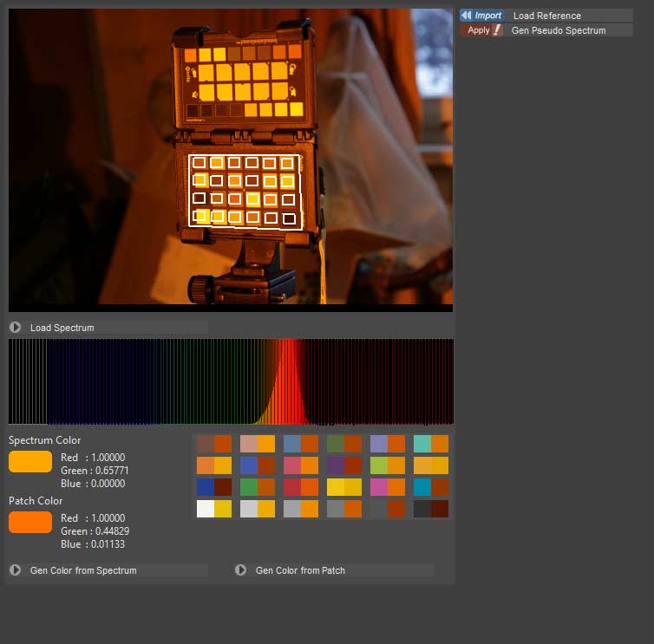The height and width of the screenshot is (644, 654).
Task: Click the Gen Color from Spectrum play icon
Action: point(15,569)
